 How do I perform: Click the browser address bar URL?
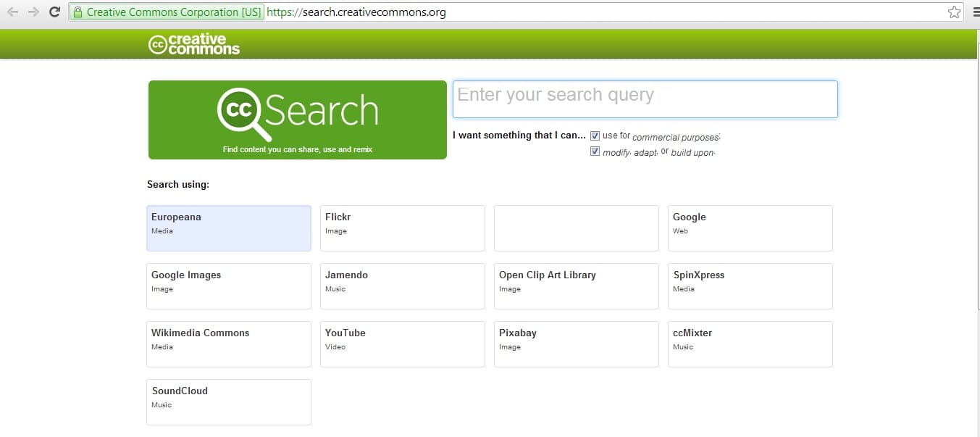point(356,12)
